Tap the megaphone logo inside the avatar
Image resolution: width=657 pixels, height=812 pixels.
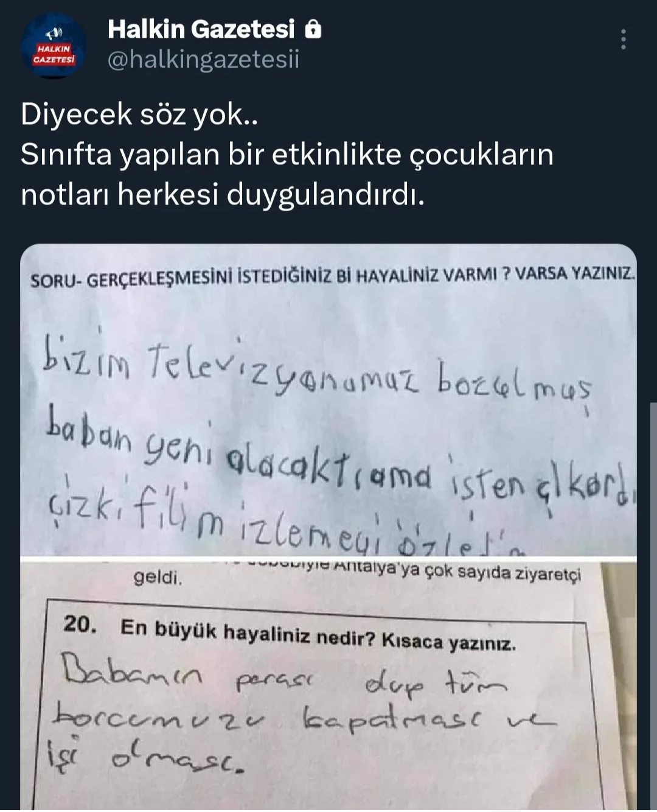pos(54,33)
